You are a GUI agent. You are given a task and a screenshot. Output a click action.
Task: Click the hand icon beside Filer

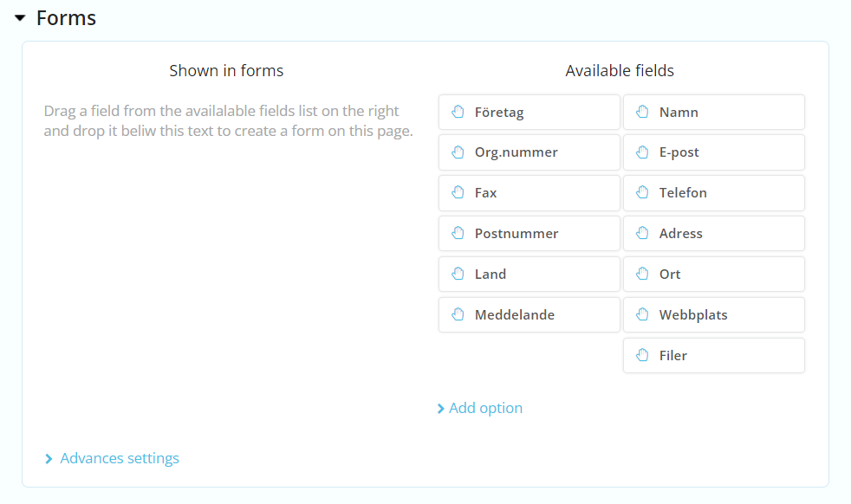(x=642, y=355)
